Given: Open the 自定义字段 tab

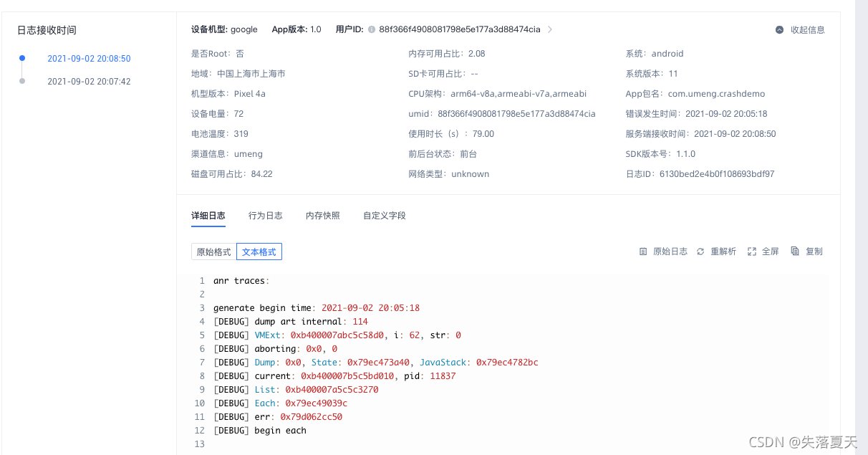Looking at the screenshot, I should 383,214.
